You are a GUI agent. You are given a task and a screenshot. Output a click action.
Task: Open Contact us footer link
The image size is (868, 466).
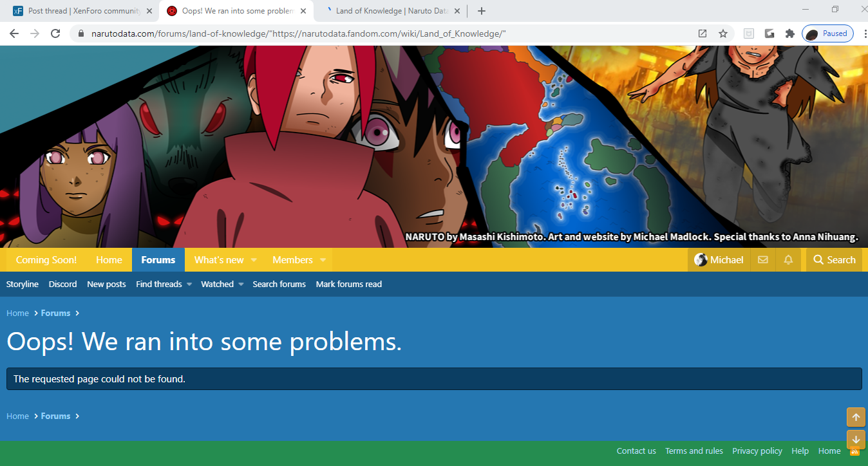(636, 451)
